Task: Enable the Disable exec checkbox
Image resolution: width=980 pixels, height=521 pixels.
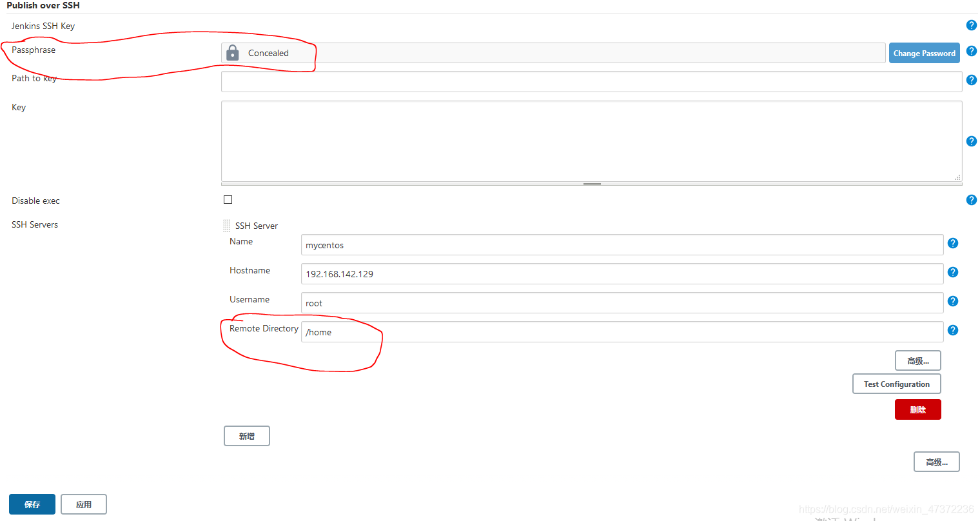Action: click(x=228, y=200)
